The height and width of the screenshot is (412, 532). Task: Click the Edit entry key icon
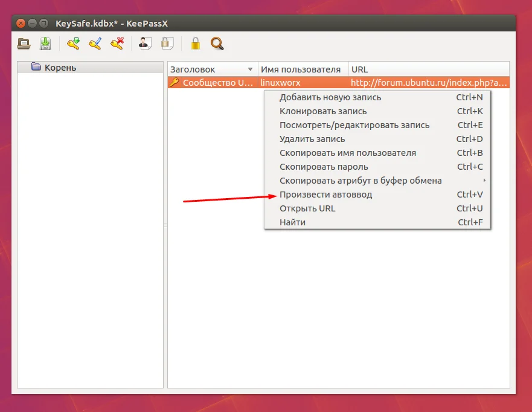tap(95, 43)
